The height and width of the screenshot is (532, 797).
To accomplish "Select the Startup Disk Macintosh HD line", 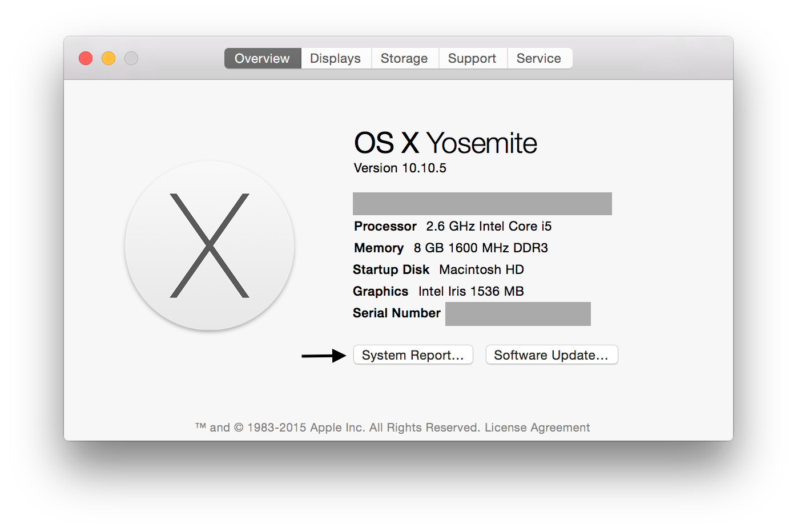I will pos(438,269).
